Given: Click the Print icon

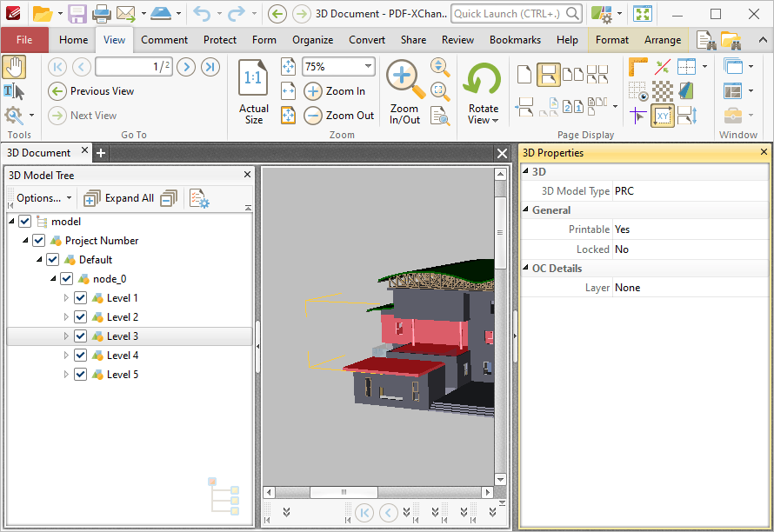Looking at the screenshot, I should click(x=102, y=14).
